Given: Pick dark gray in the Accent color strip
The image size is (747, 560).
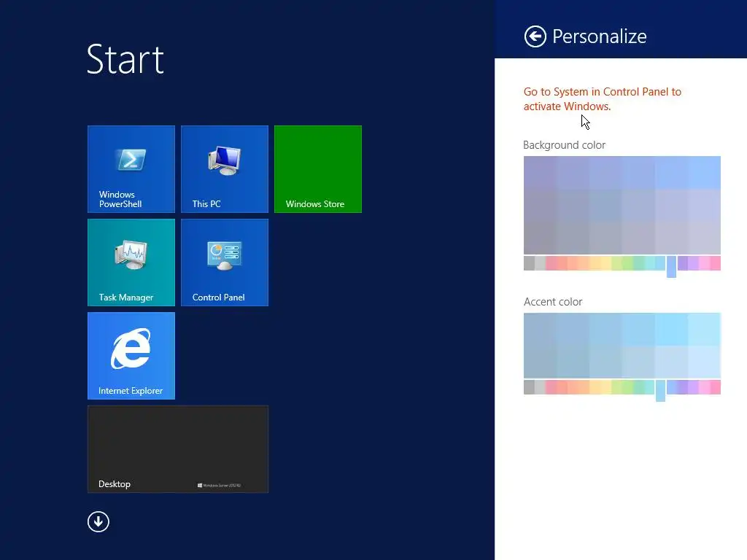Looking at the screenshot, I should pos(529,387).
